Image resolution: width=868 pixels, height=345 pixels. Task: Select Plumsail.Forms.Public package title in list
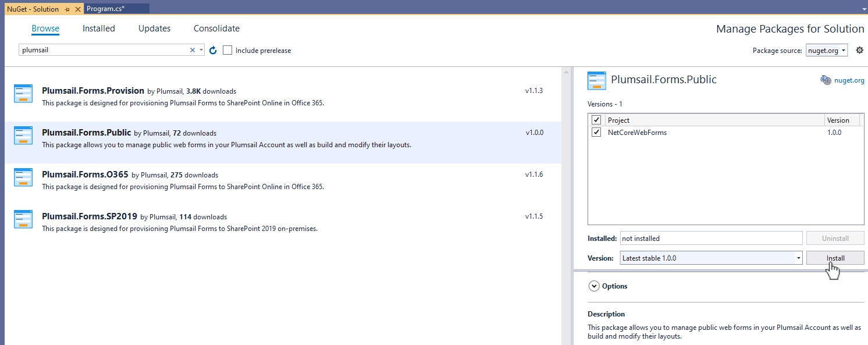(x=87, y=133)
